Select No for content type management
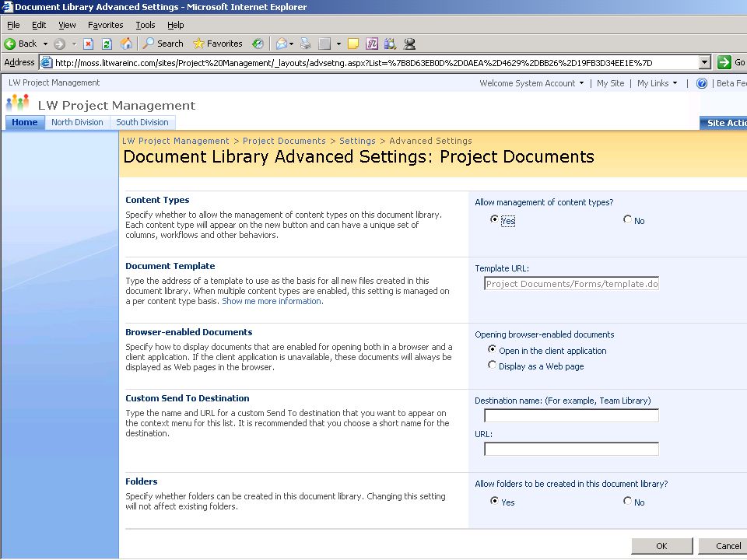 [627, 219]
